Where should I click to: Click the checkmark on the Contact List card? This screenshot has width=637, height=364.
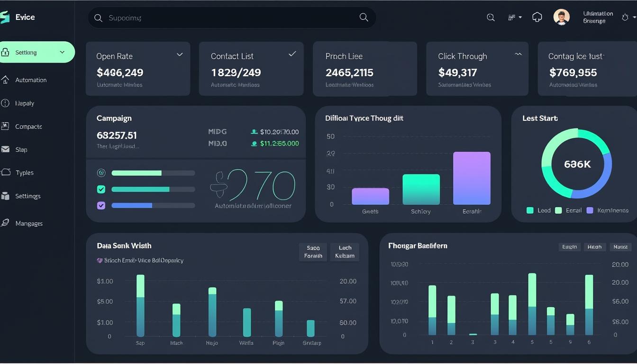pos(292,54)
